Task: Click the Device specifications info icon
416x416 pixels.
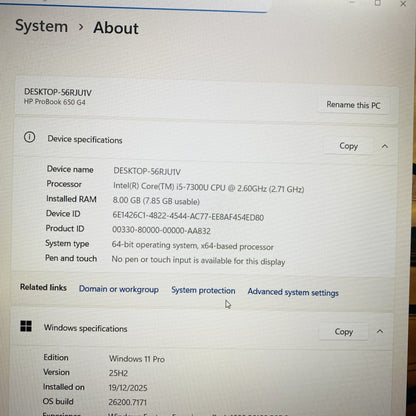Action: click(29, 137)
